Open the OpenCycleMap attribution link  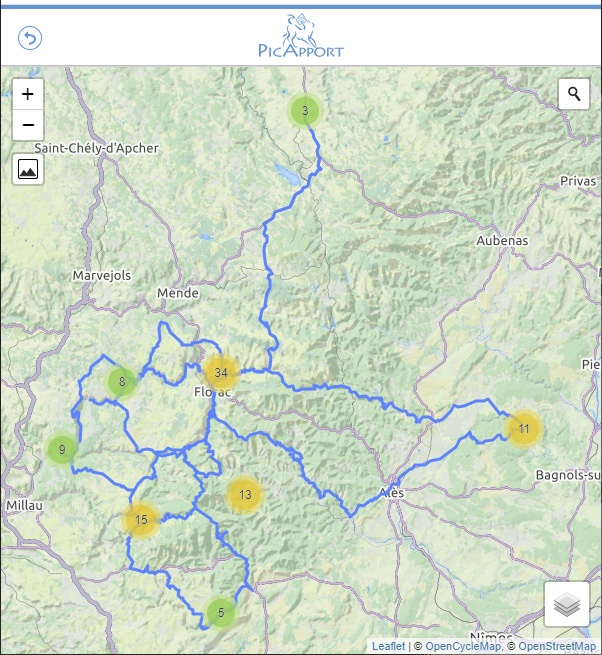pos(462,647)
